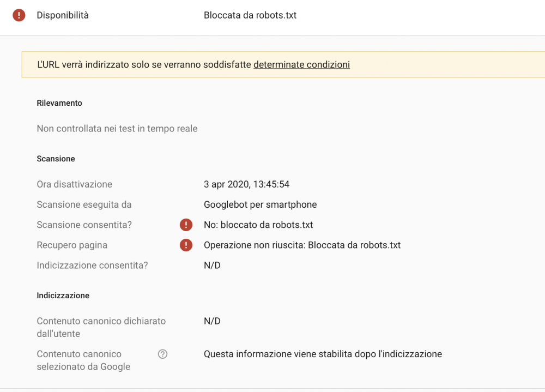
Task: Select the Rilevamento section header
Action: [x=59, y=102]
